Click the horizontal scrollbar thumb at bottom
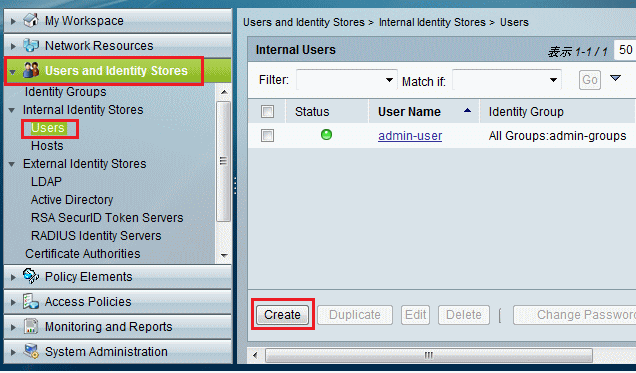 tap(429, 356)
